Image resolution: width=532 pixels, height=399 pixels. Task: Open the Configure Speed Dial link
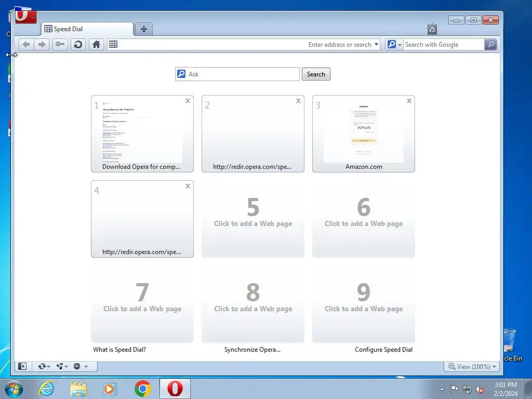[x=384, y=350]
